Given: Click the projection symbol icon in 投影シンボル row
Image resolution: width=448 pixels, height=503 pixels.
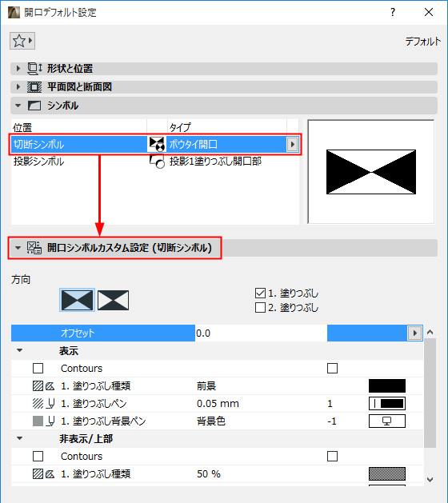Looking at the screenshot, I should pyautogui.click(x=157, y=161).
